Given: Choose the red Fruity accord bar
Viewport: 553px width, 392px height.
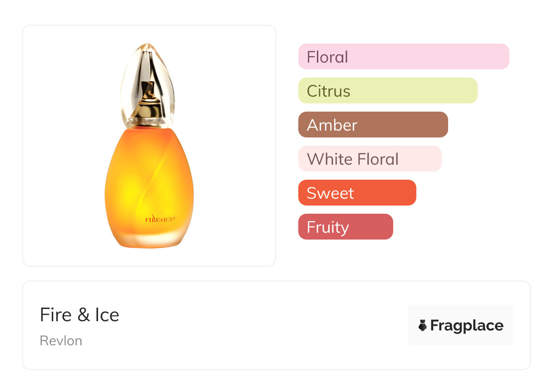Looking at the screenshot, I should [345, 227].
